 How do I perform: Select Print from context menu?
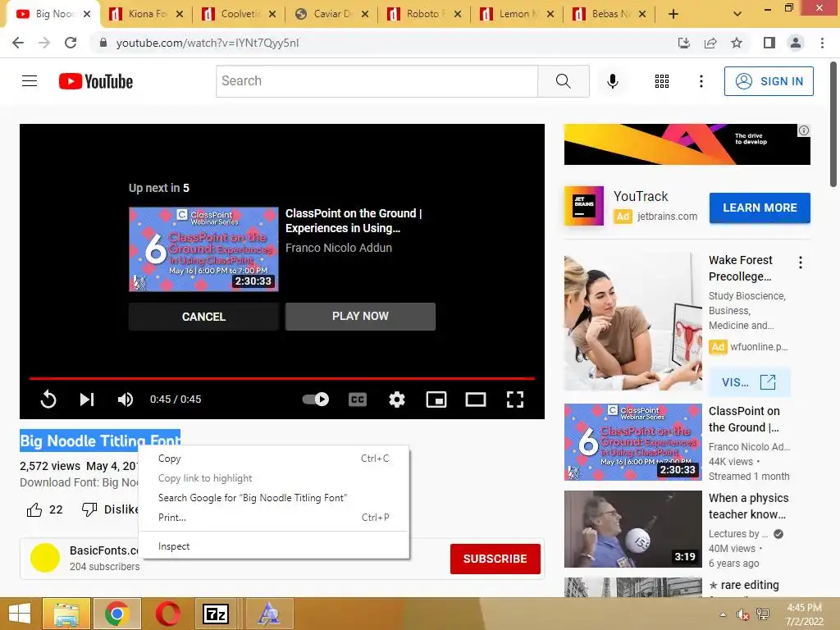click(x=274, y=518)
